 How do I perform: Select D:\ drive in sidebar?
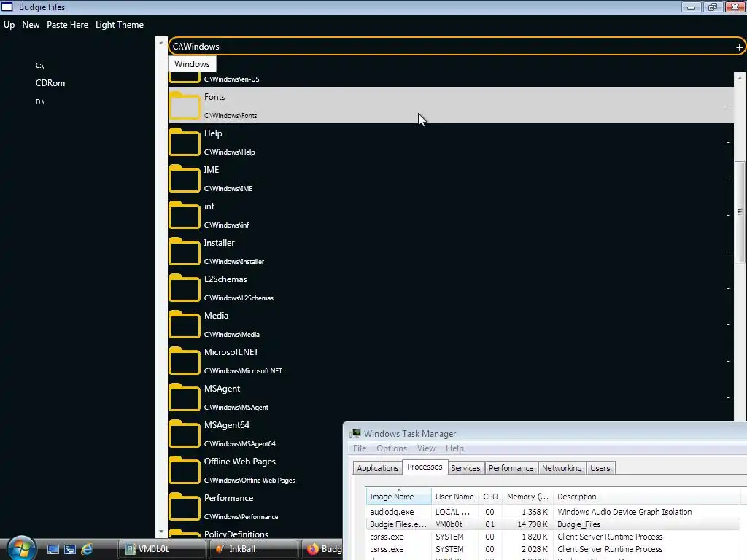(x=40, y=102)
